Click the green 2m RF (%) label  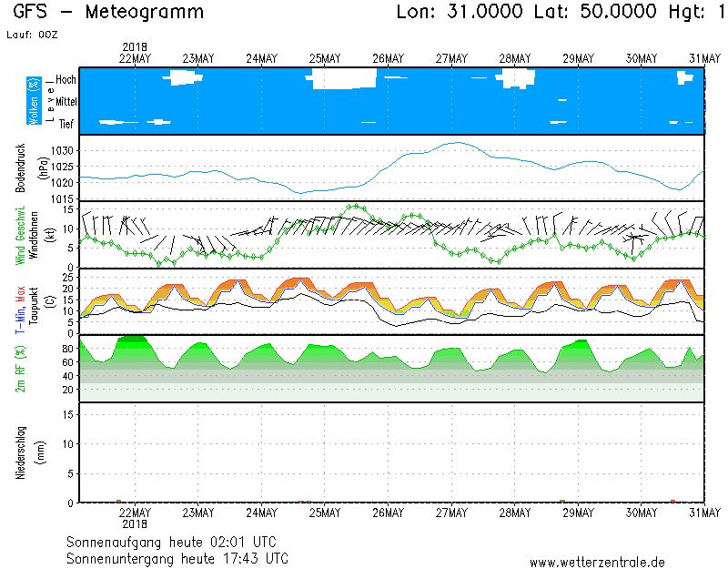(x=21, y=369)
